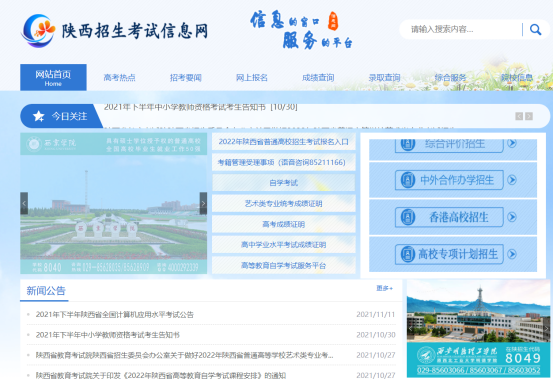554x382 pixels.
Task: Click arrow icon beside 香港高校招生
Action: coord(512,217)
